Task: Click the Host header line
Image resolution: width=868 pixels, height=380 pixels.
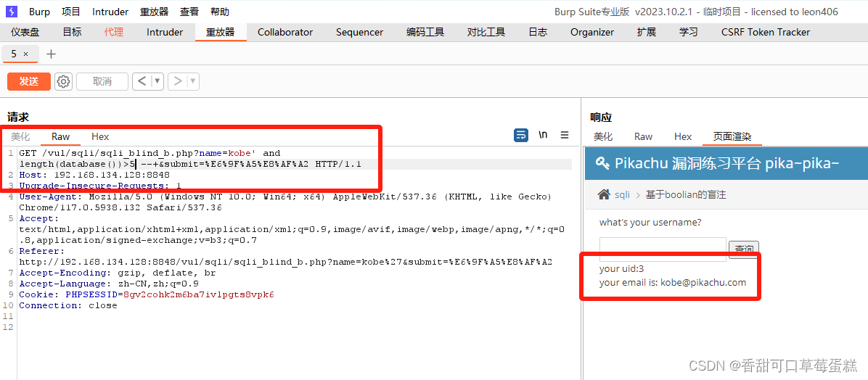Action: (x=94, y=175)
